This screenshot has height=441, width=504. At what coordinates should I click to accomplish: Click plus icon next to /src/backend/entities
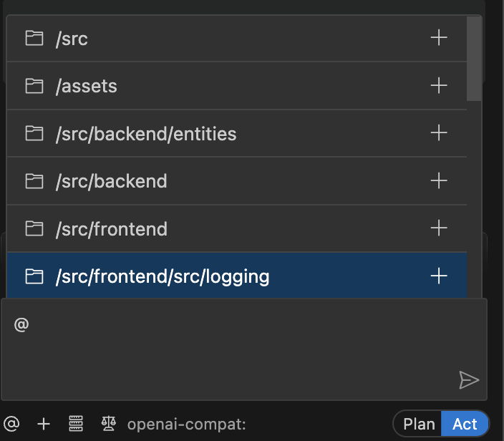point(439,133)
